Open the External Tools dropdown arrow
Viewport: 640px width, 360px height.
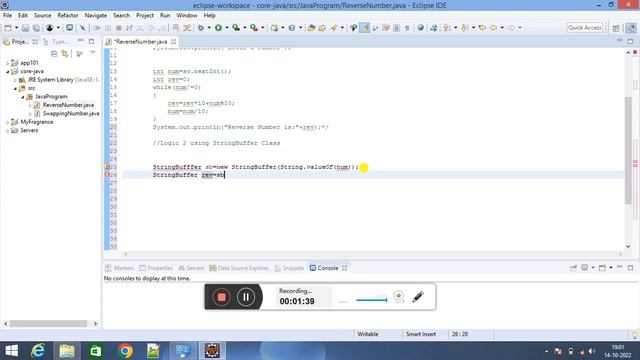[x=262, y=28]
